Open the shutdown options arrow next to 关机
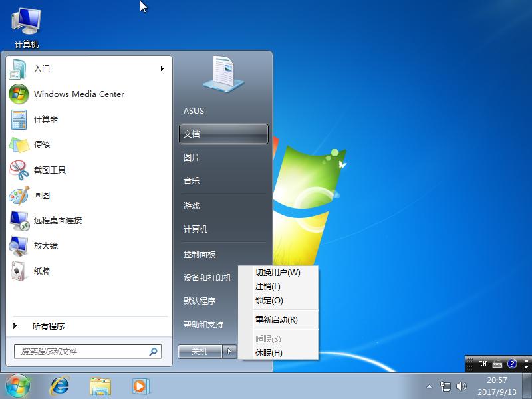Image resolution: width=532 pixels, height=399 pixels. pos(231,351)
